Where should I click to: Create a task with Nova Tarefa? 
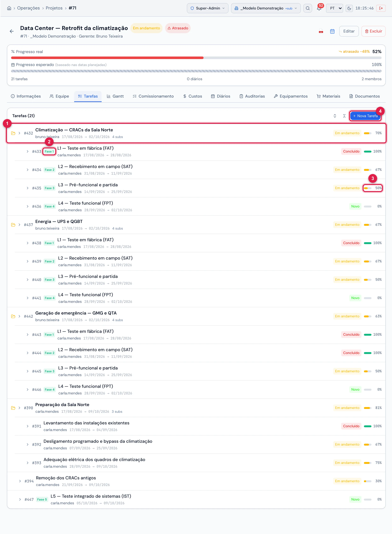click(365, 116)
